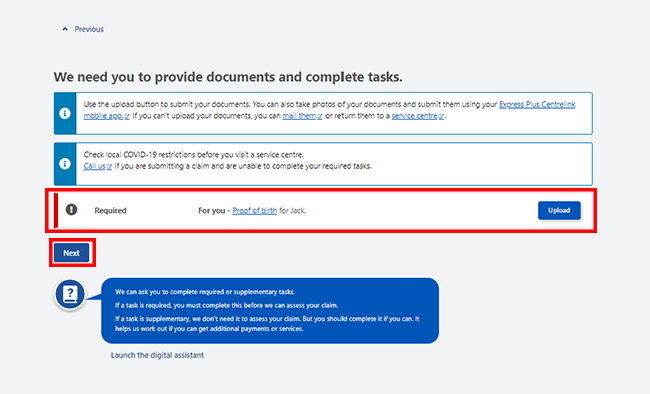Click external-link icon after 'service centre'
Screen dimensions: 650x394
441,117
